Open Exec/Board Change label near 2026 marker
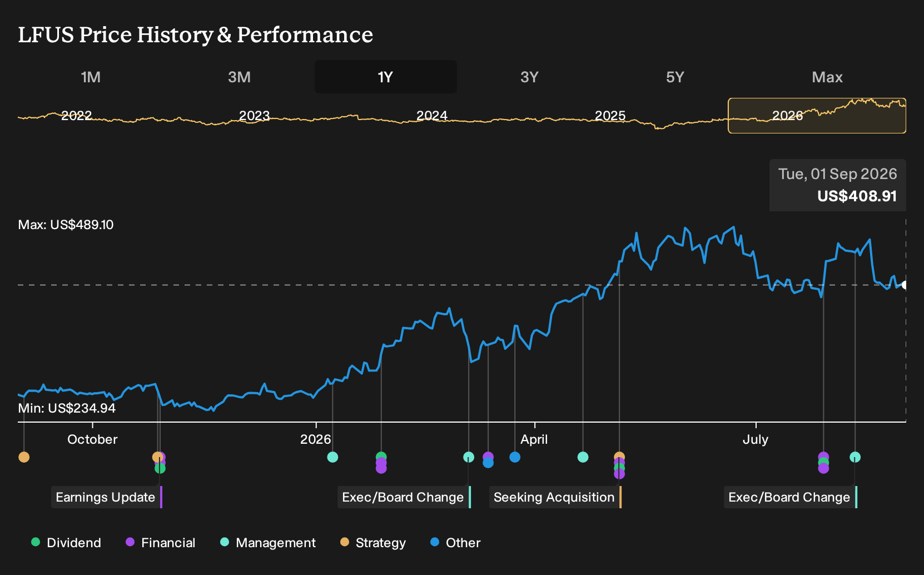 click(404, 497)
